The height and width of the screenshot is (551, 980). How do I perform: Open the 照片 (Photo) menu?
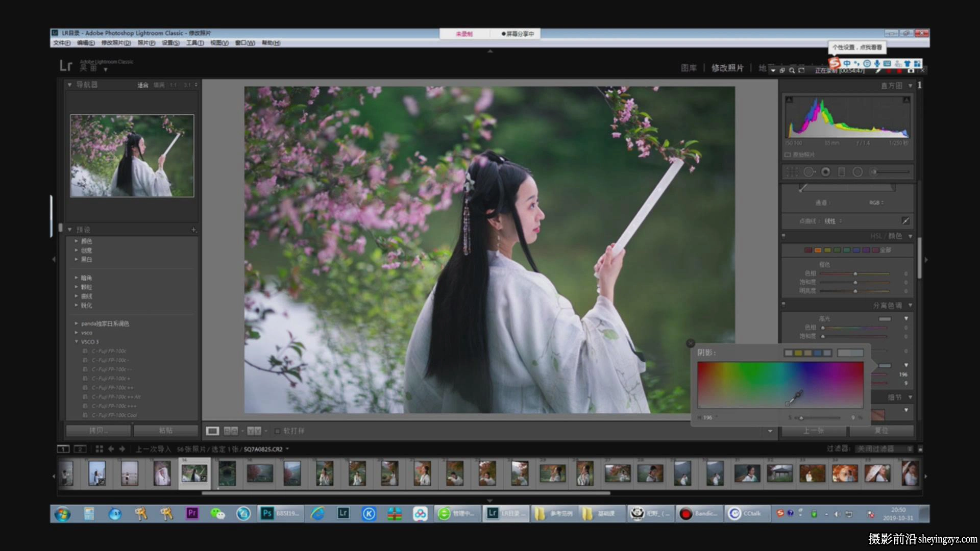[146, 43]
